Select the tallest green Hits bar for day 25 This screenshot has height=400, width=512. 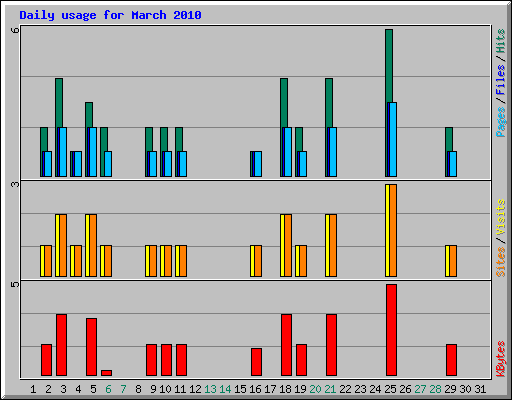tap(389, 66)
